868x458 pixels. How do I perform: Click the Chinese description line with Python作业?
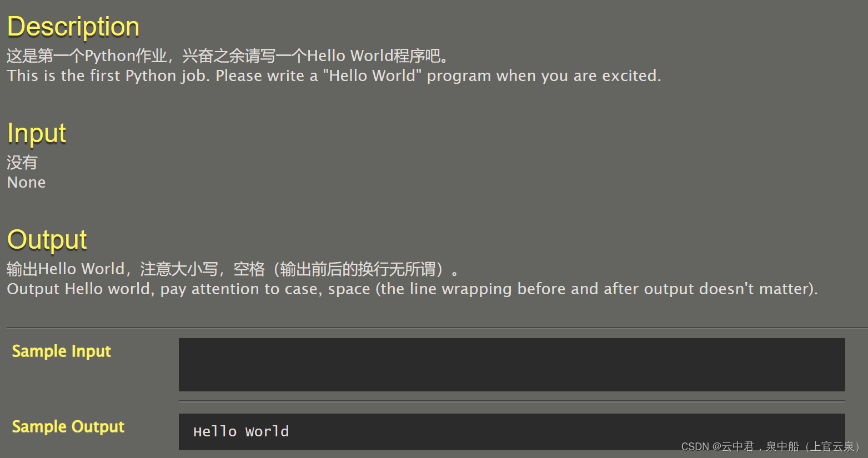pyautogui.click(x=228, y=56)
